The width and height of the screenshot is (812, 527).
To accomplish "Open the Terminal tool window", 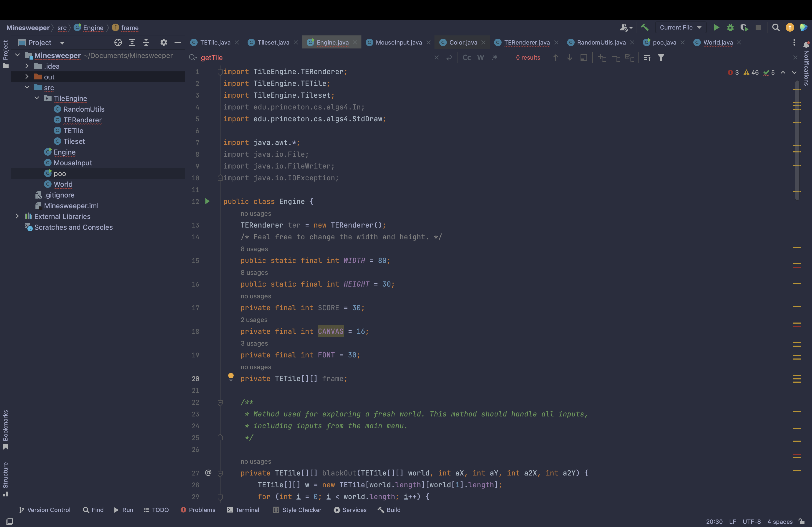I will [x=243, y=510].
